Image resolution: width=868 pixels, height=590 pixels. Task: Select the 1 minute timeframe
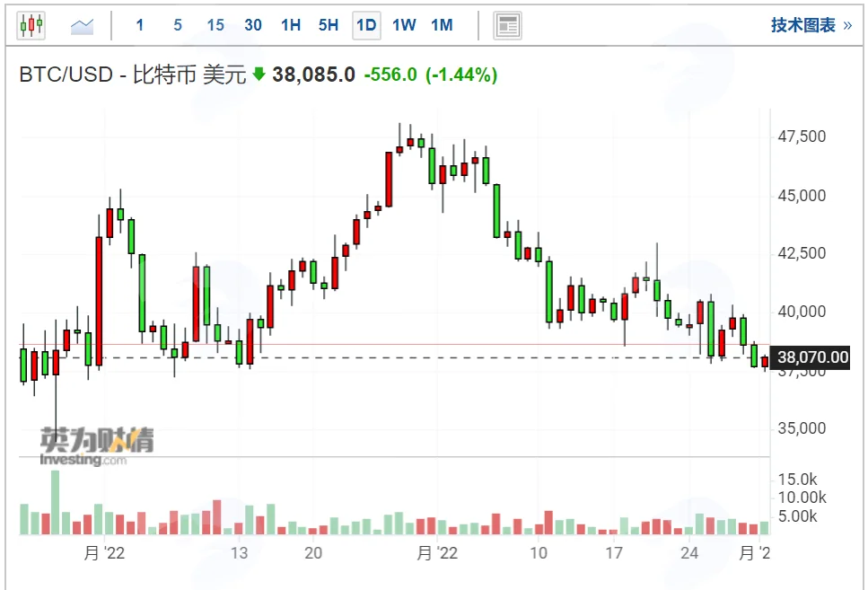[140, 25]
